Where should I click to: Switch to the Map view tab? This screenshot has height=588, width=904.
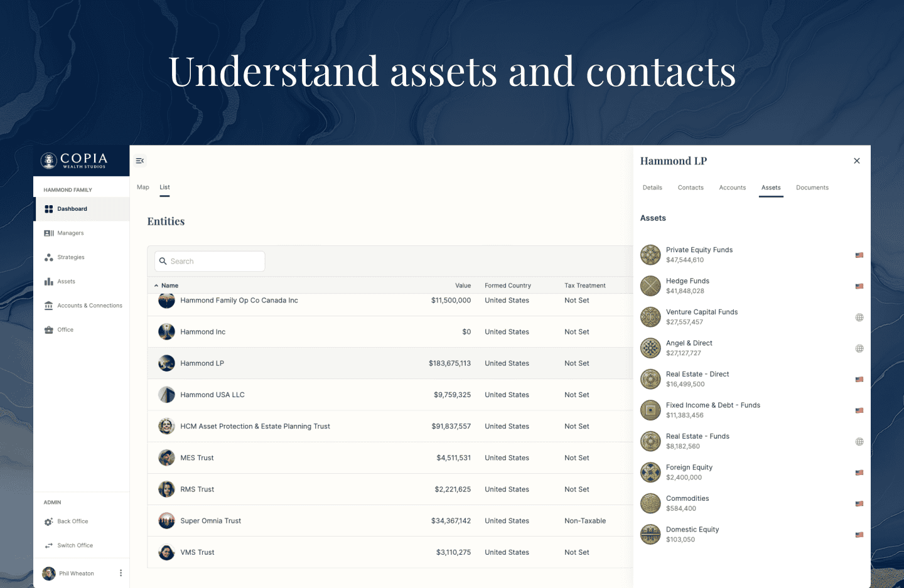point(143,187)
